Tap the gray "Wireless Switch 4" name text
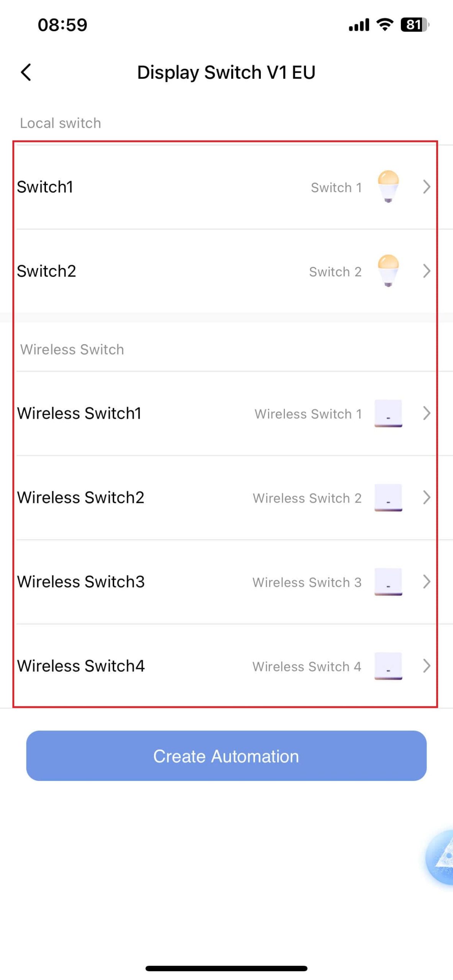Screen dimensions: 453x980 click(307, 666)
